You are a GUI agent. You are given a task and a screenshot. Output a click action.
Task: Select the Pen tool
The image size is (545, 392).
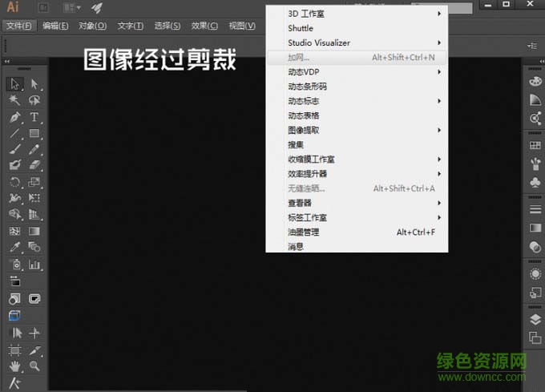tap(14, 117)
